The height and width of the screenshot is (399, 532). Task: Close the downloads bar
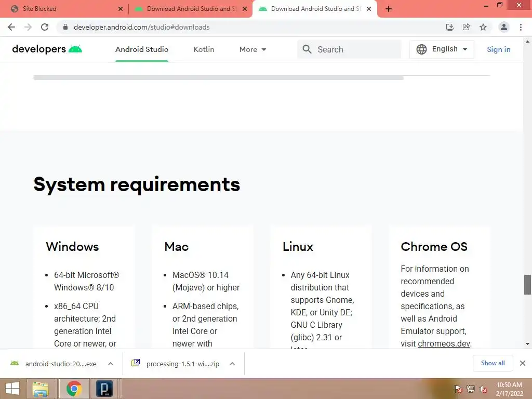click(x=523, y=363)
